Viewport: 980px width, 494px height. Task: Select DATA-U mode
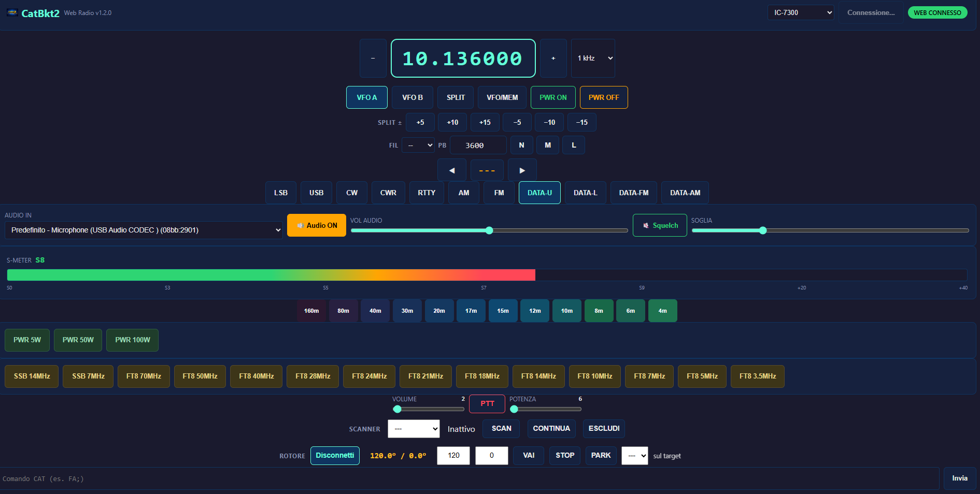tap(539, 193)
